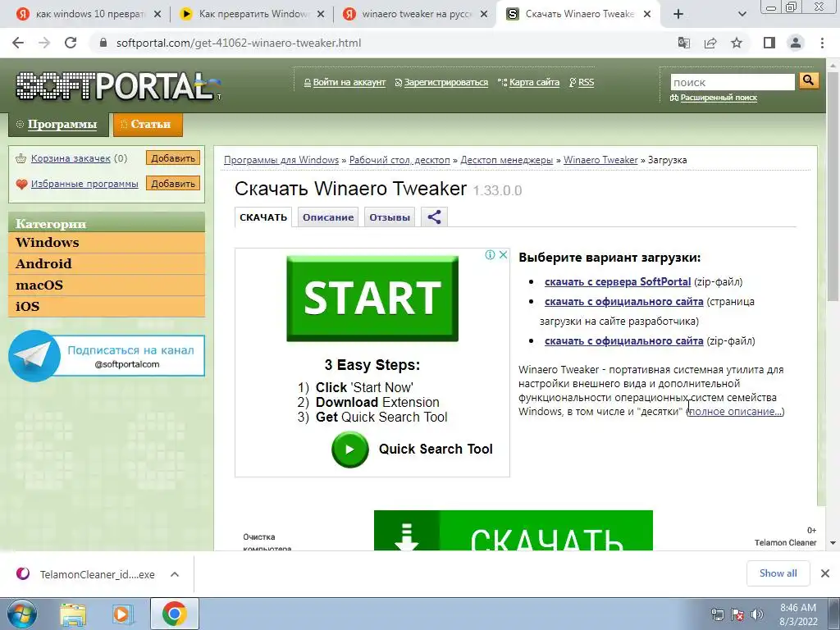Click Добавить next to Избранные программы
The image size is (840, 630).
coord(173,183)
